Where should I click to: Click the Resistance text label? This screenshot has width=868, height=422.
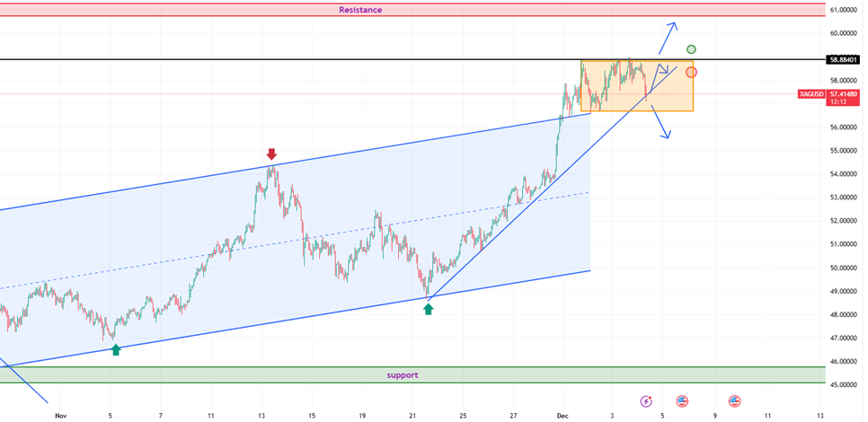[360, 10]
